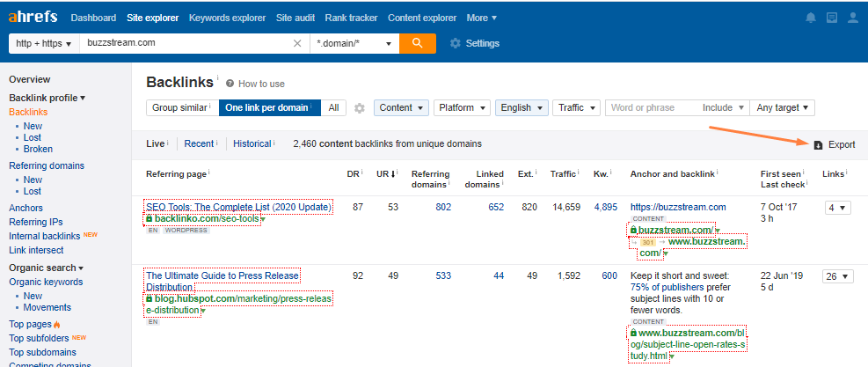Click the gear icon next to All

point(360,108)
